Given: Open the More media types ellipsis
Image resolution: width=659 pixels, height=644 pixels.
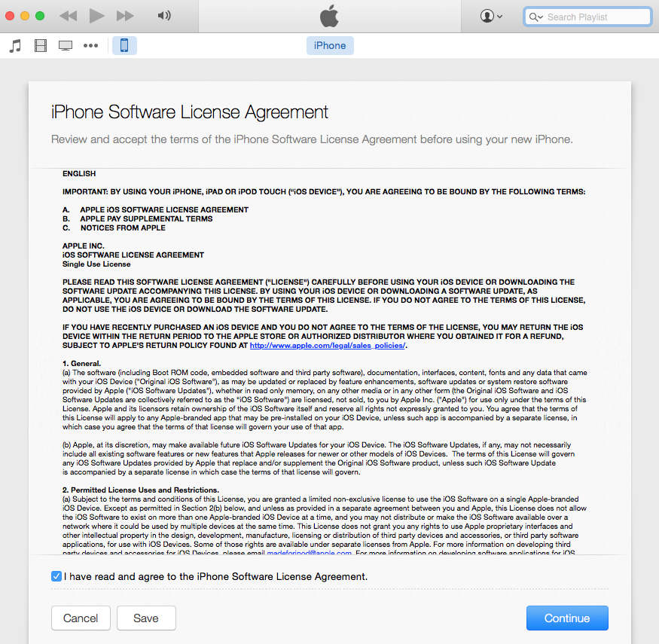Looking at the screenshot, I should (x=90, y=46).
